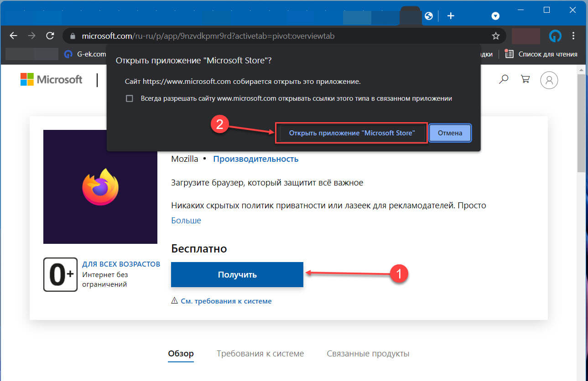Open the Chrome three-dot menu
This screenshot has height=381, width=588.
(x=573, y=36)
